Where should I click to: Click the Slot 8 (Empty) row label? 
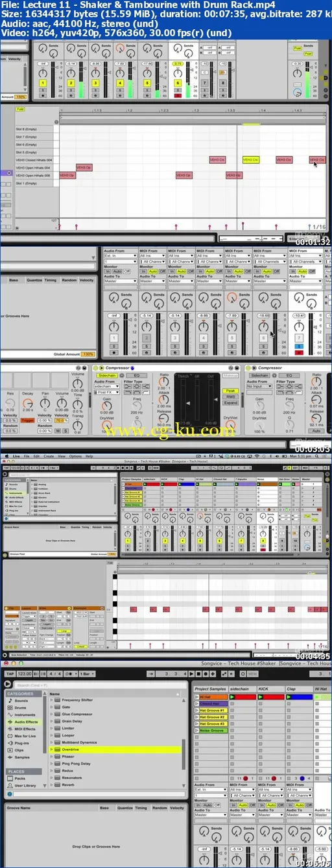coord(35,129)
